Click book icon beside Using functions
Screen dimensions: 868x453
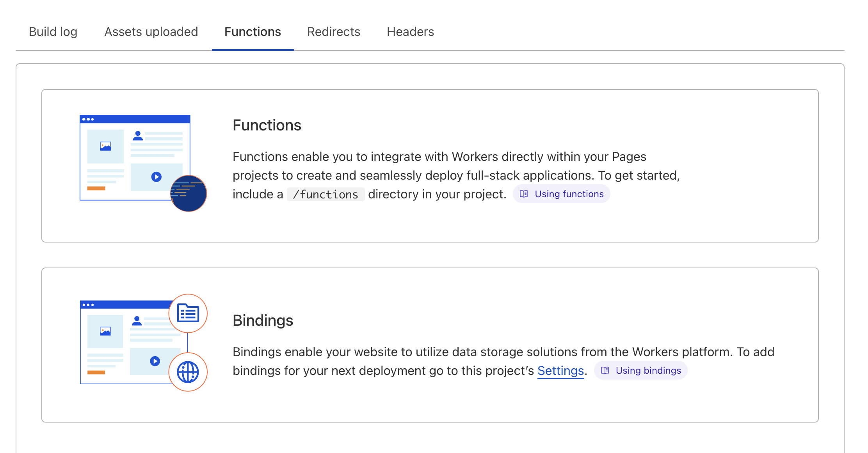pos(524,194)
